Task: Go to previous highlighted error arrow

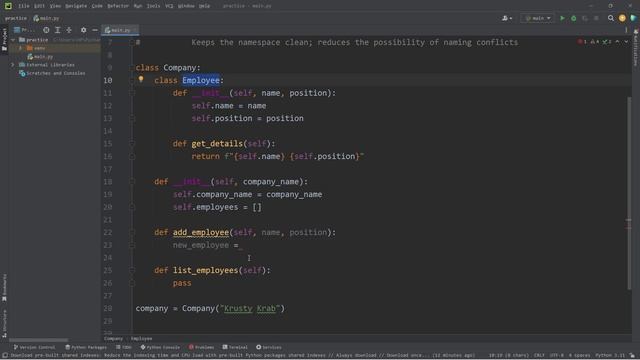Action: click(x=617, y=42)
